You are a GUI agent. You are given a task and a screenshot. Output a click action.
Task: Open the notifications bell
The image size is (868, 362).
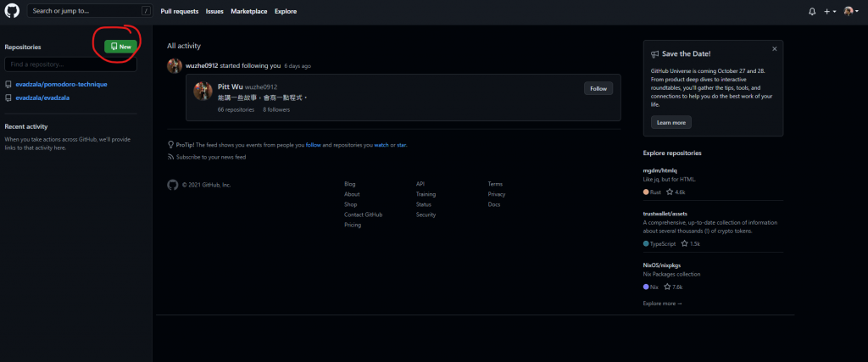click(812, 11)
